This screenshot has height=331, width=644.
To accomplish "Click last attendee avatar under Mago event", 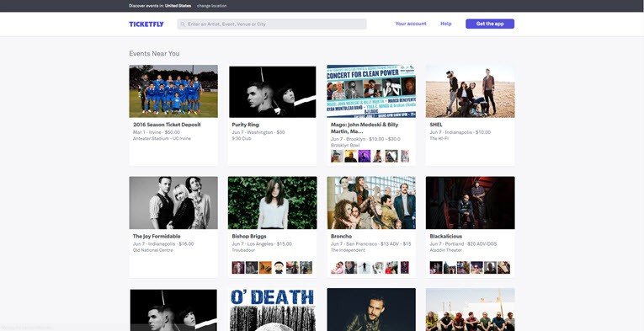I will point(405,156).
